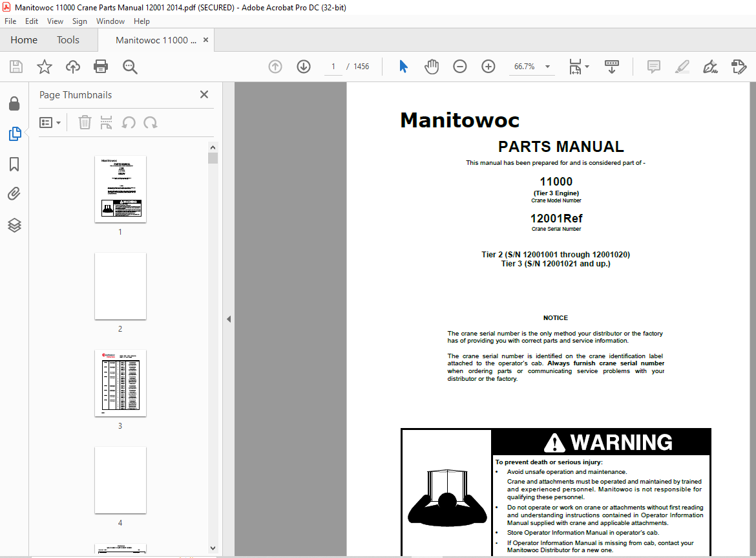The height and width of the screenshot is (558, 756).
Task: Rotate page counterclockwise icon
Action: click(128, 122)
